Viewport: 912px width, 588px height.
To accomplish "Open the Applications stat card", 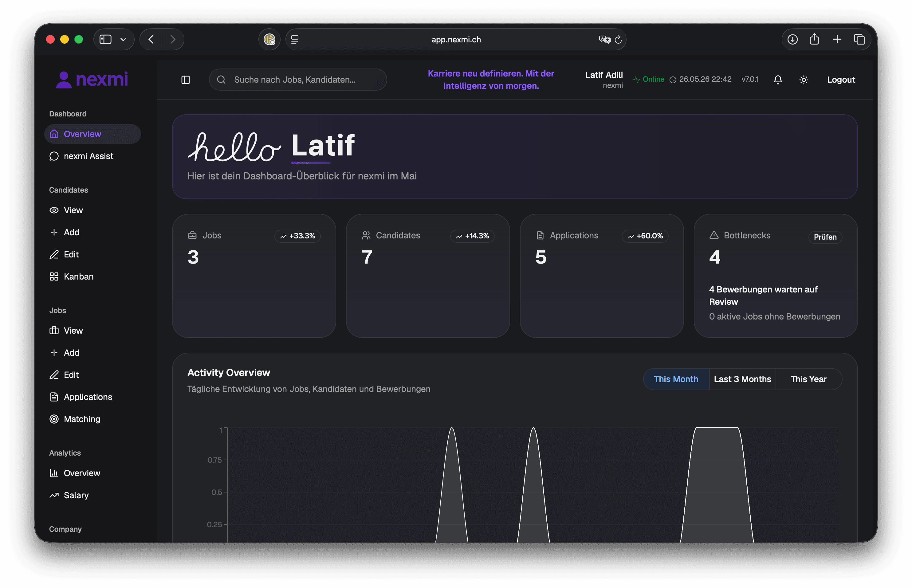I will (x=602, y=276).
